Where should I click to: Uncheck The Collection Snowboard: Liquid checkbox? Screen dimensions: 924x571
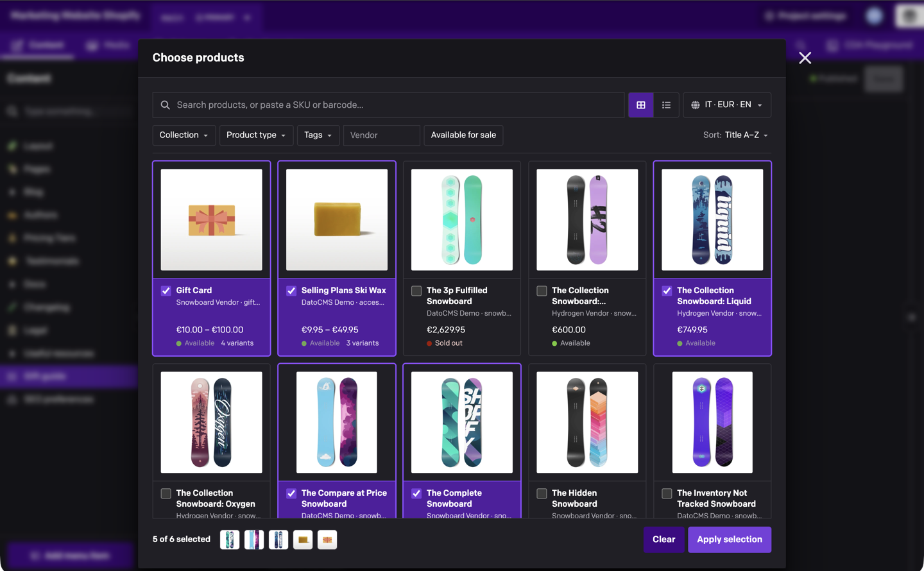click(667, 291)
